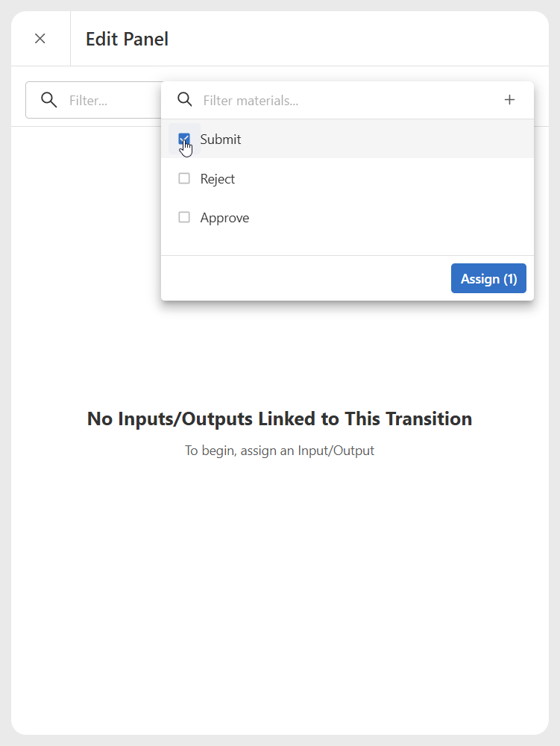Click the magnifier icon in the Filter field
560x746 pixels.
[x=49, y=100]
